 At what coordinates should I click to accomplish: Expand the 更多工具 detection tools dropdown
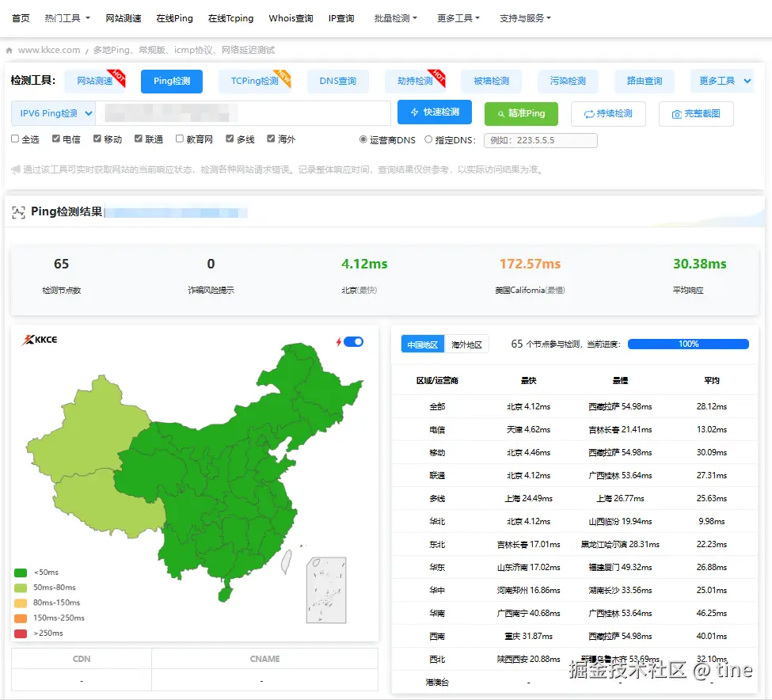click(x=723, y=82)
